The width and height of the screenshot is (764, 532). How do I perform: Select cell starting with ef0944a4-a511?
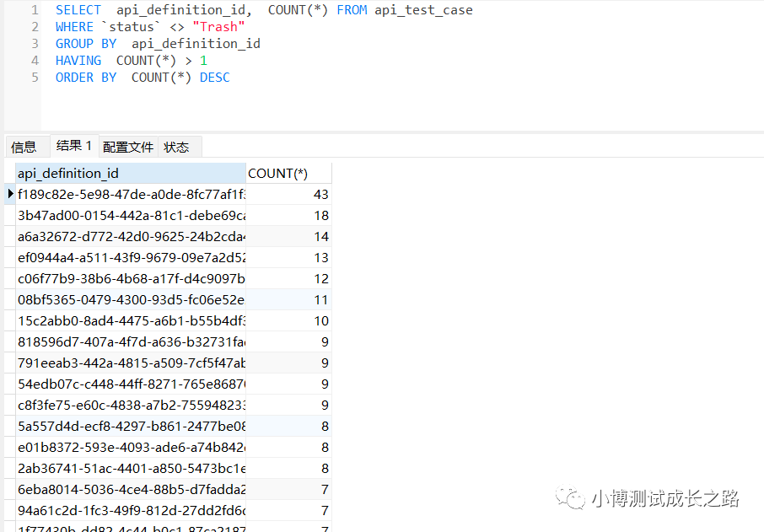coord(131,257)
